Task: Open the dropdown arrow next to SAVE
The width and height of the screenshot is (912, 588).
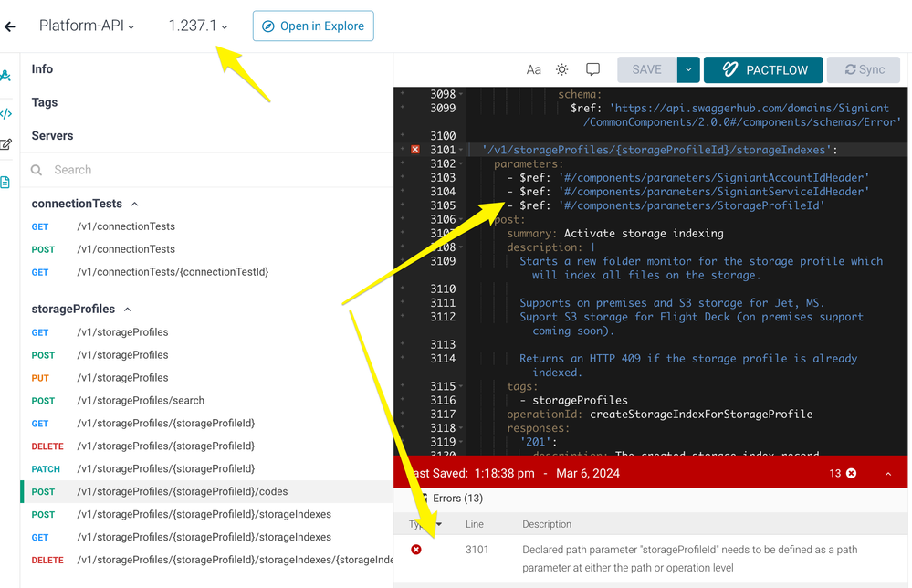Action: click(x=689, y=69)
